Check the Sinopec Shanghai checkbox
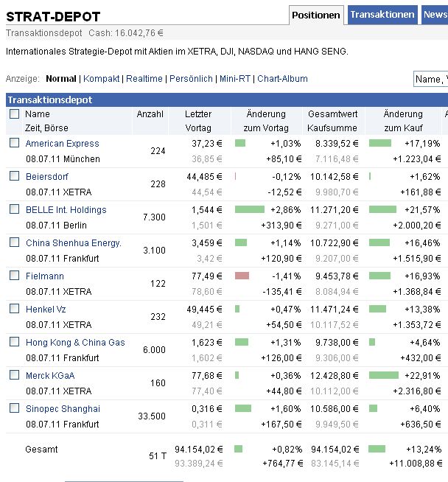Viewport: 448px width, 482px height. click(x=14, y=408)
